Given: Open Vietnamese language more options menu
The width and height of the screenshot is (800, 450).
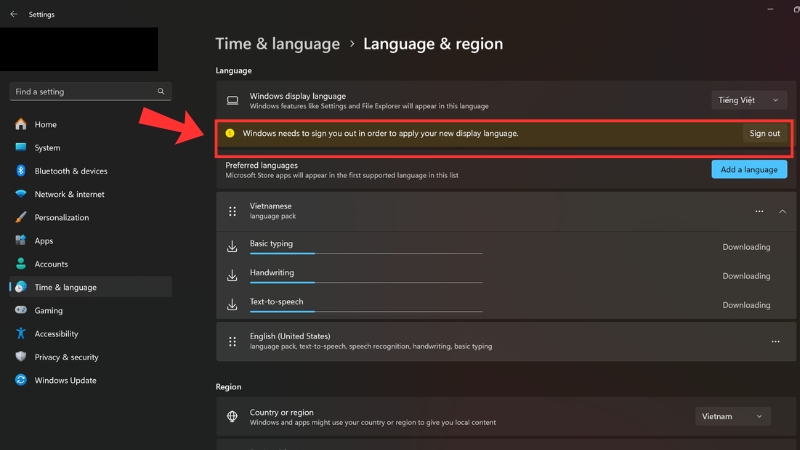Looking at the screenshot, I should pos(759,211).
